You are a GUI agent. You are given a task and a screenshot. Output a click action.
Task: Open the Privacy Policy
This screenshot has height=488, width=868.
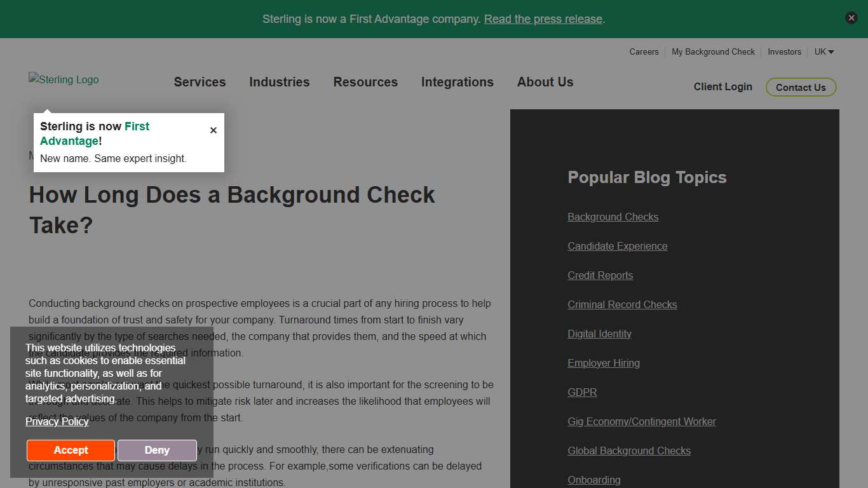[x=57, y=422]
